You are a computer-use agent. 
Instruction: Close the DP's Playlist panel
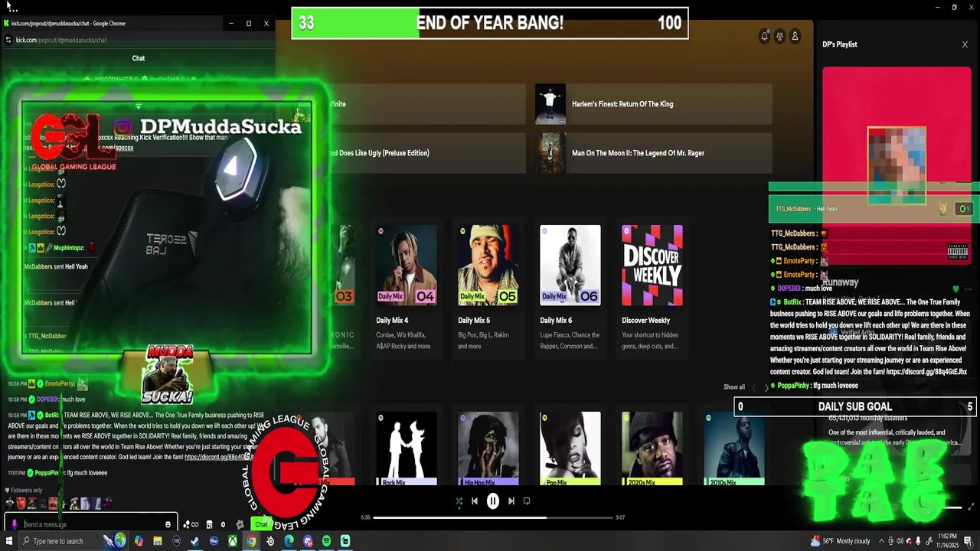click(x=965, y=44)
